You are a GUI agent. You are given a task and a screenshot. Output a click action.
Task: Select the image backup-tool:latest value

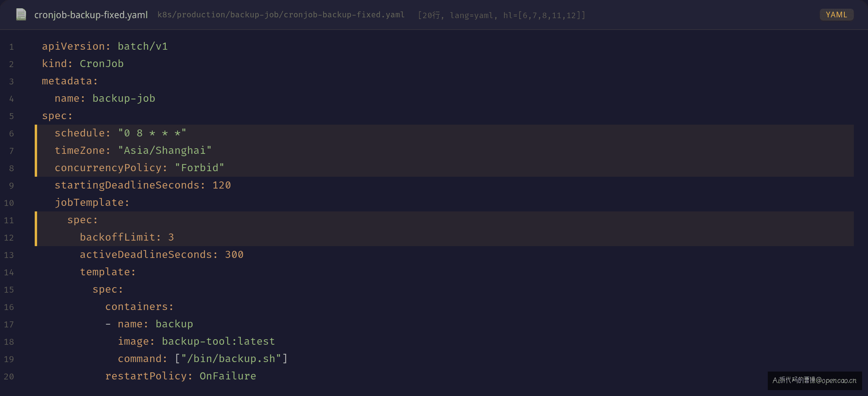click(x=218, y=342)
